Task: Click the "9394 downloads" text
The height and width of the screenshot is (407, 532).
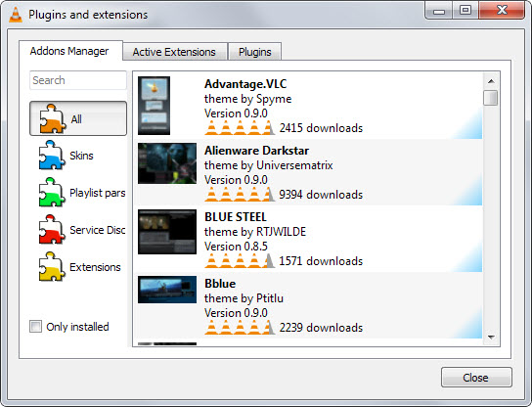Action: (321, 195)
